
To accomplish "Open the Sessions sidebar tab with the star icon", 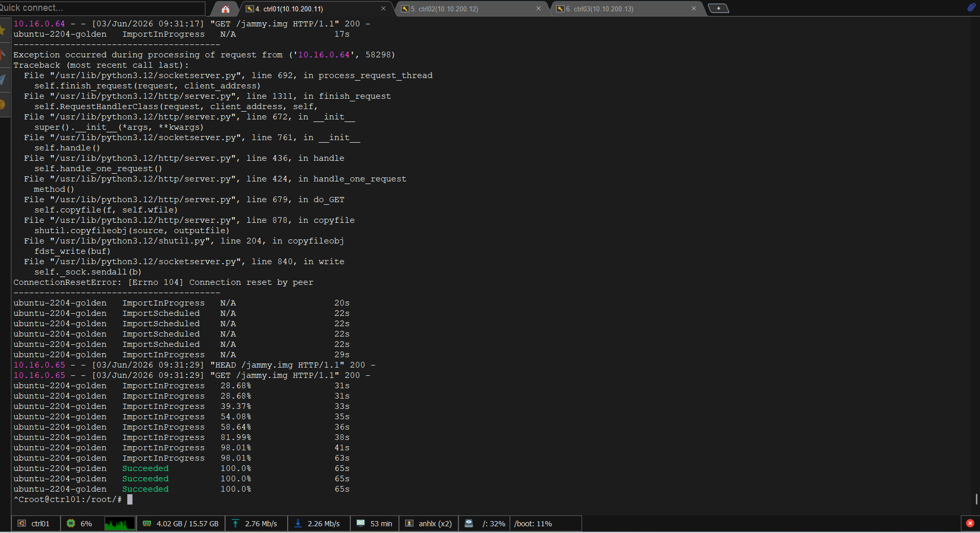I will [x=3, y=30].
